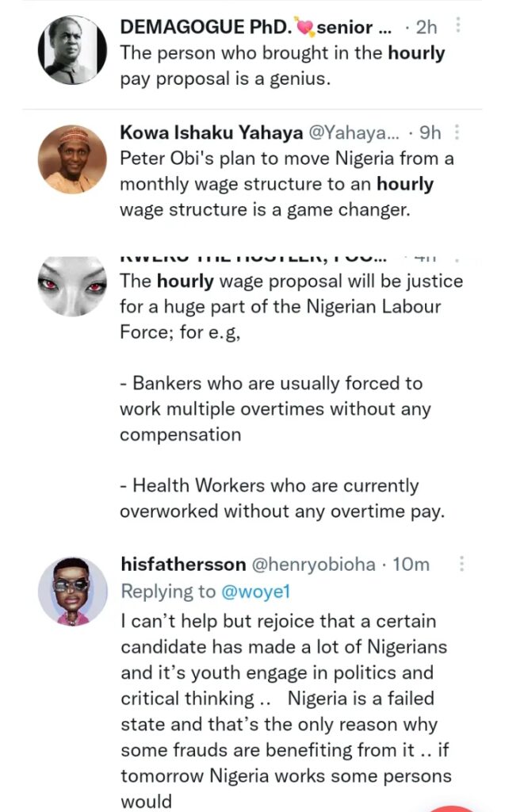
Task: Open the "hourly pay proposal is a genius" tweet
Action: pos(281,67)
